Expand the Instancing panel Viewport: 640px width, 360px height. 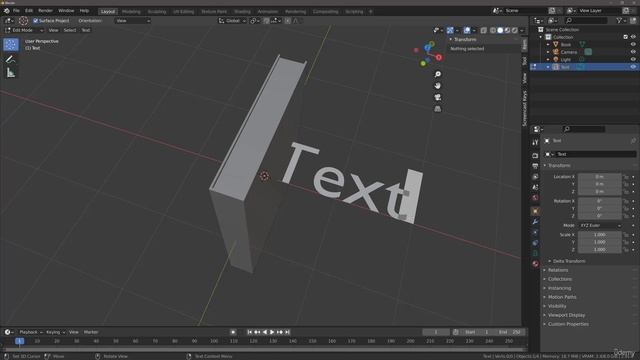coord(559,288)
